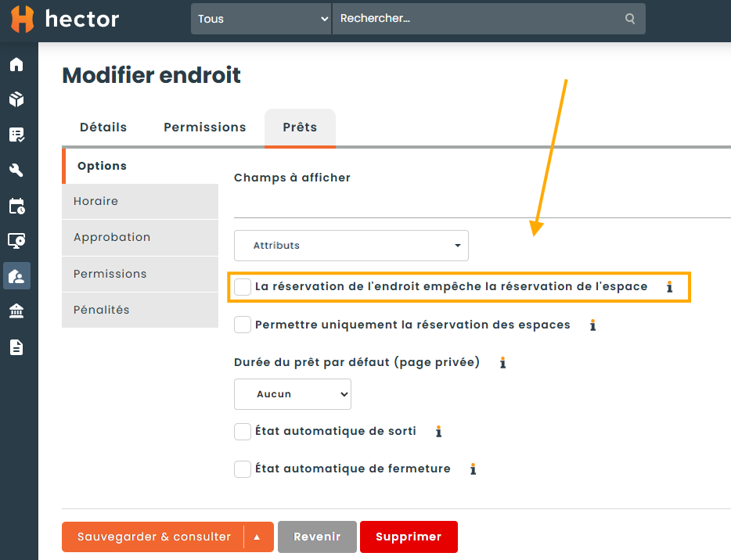Enable 'La réservation de l'endroit' checkbox

point(243,287)
